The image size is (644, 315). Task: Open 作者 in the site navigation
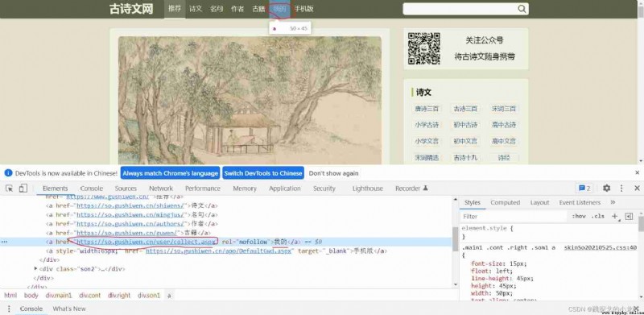coord(237,9)
